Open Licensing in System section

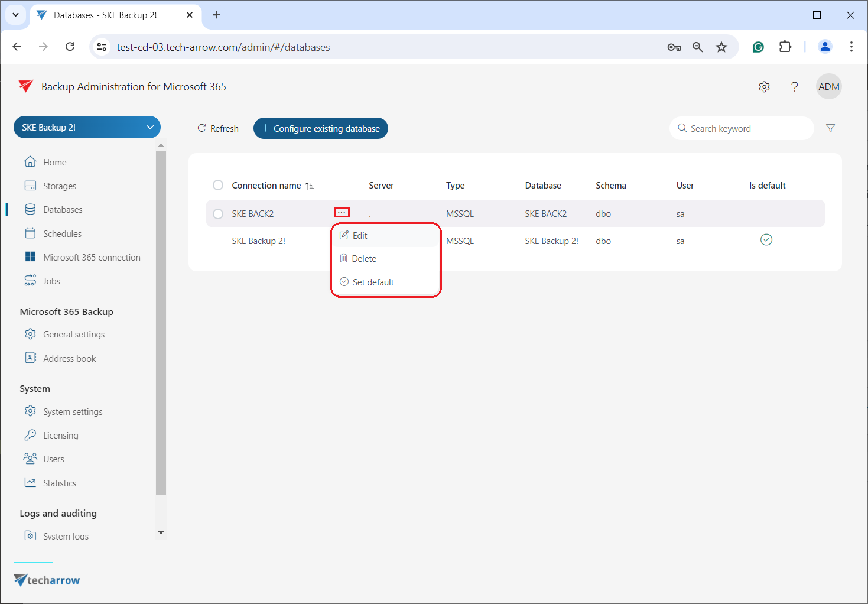tap(60, 436)
